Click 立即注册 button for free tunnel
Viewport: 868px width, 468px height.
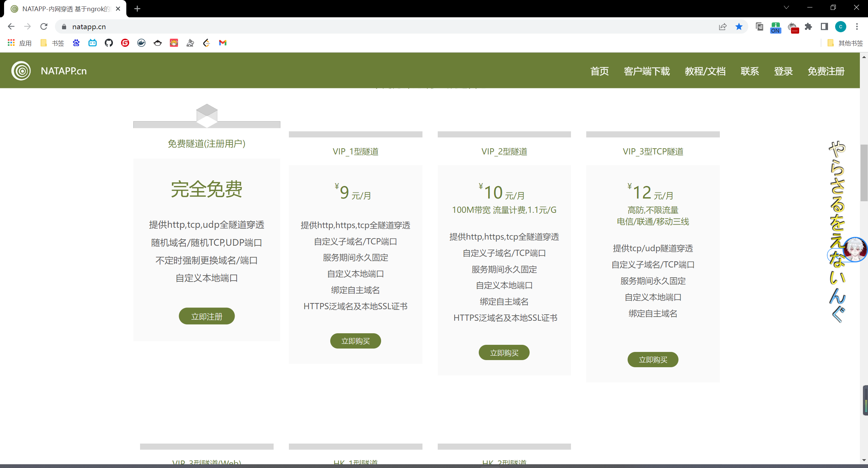(206, 316)
